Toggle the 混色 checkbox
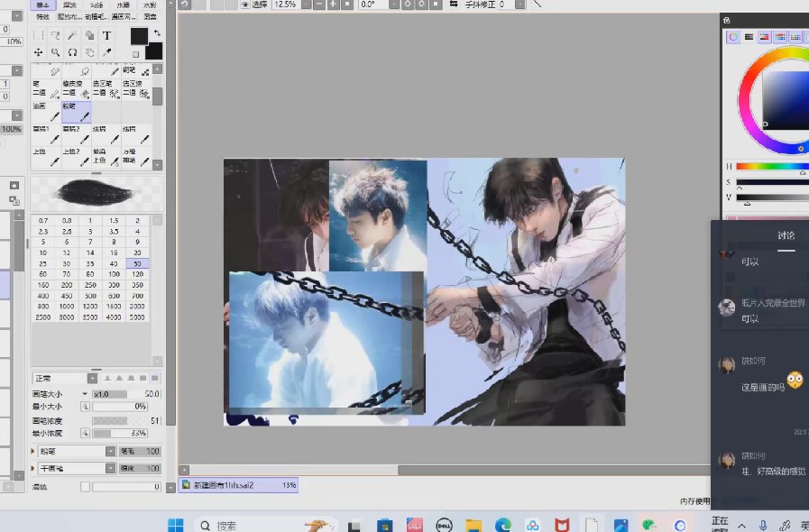The image size is (809, 532). tap(85, 487)
